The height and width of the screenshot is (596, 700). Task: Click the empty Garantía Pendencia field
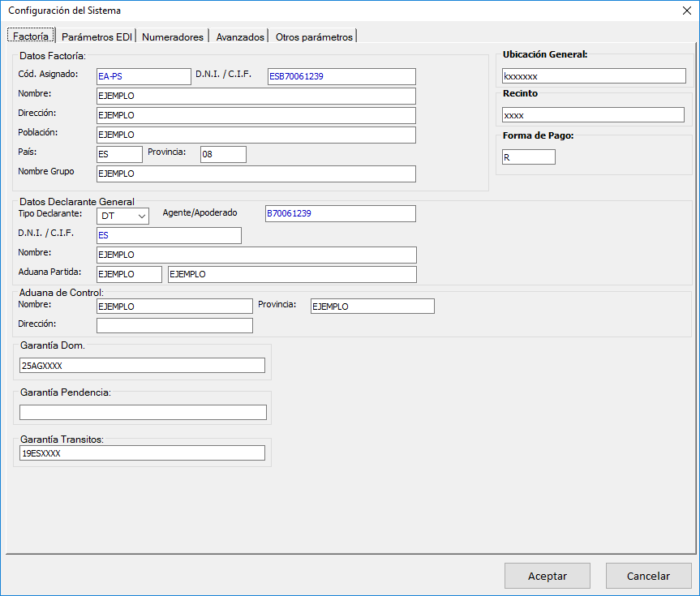pos(143,412)
